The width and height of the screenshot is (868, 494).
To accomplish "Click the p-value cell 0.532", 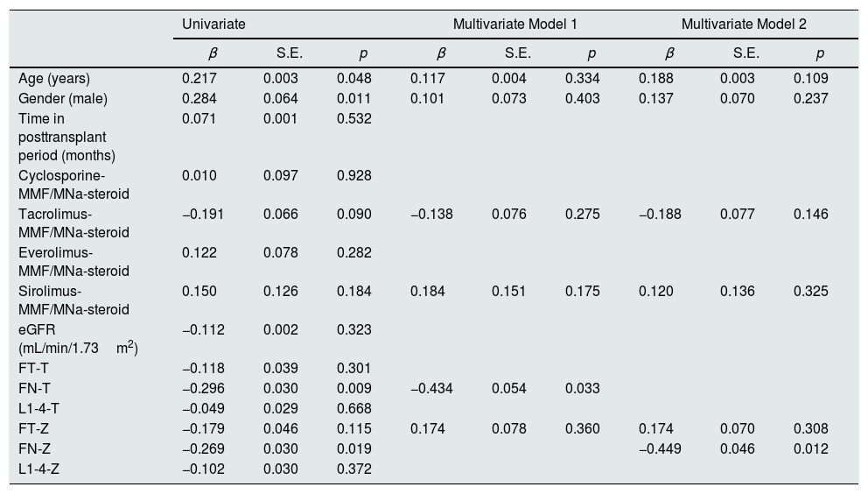I will [354, 118].
